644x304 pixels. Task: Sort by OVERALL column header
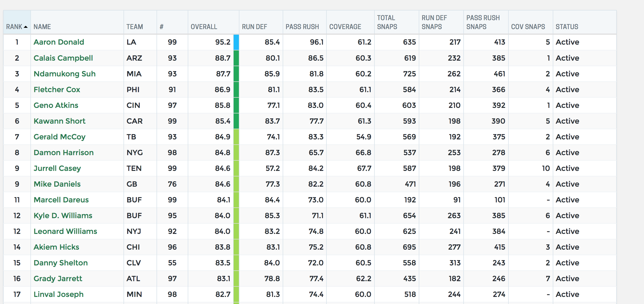204,27
